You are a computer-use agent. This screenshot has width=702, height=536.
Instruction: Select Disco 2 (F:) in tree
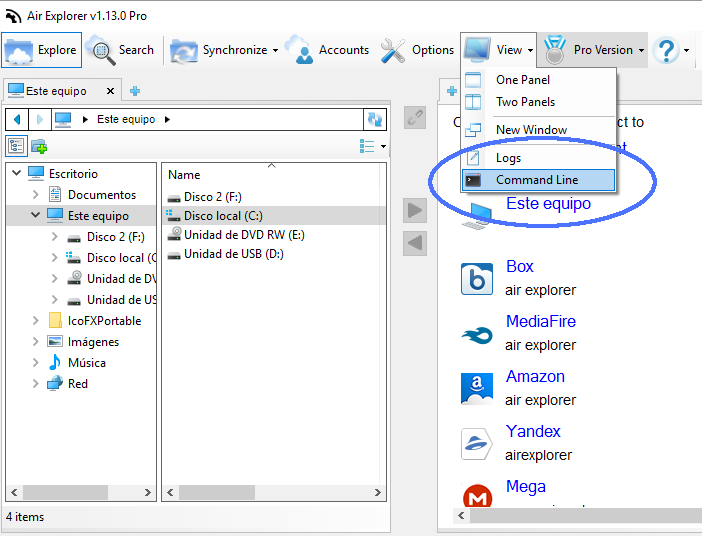point(116,237)
